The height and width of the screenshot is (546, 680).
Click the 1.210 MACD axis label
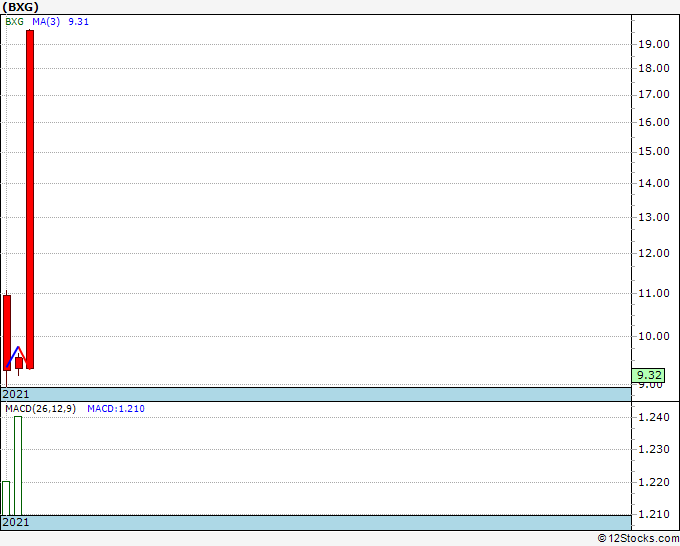[x=654, y=514]
